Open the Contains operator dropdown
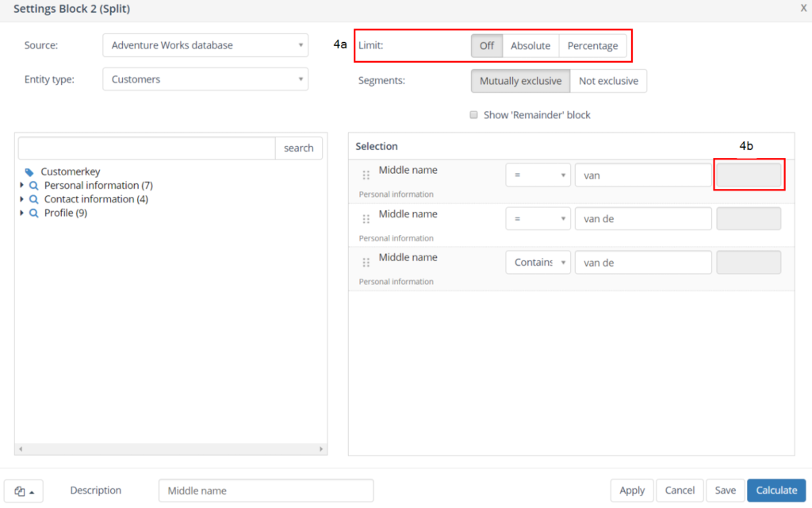This screenshot has width=812, height=508. click(x=538, y=263)
